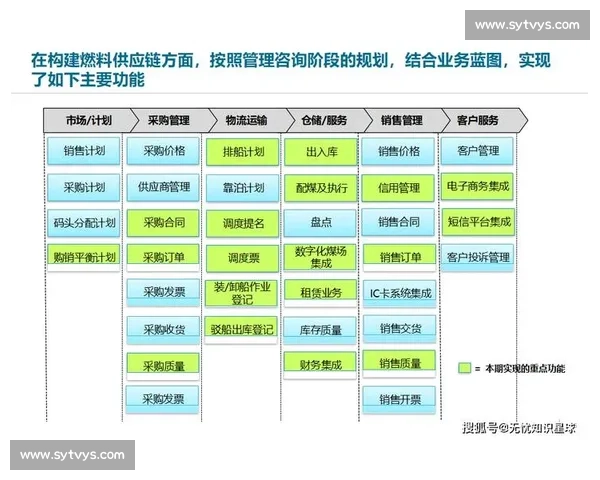Viewport: 600px width, 480px height.
Task: Select the 销售开票 box
Action: point(399,400)
